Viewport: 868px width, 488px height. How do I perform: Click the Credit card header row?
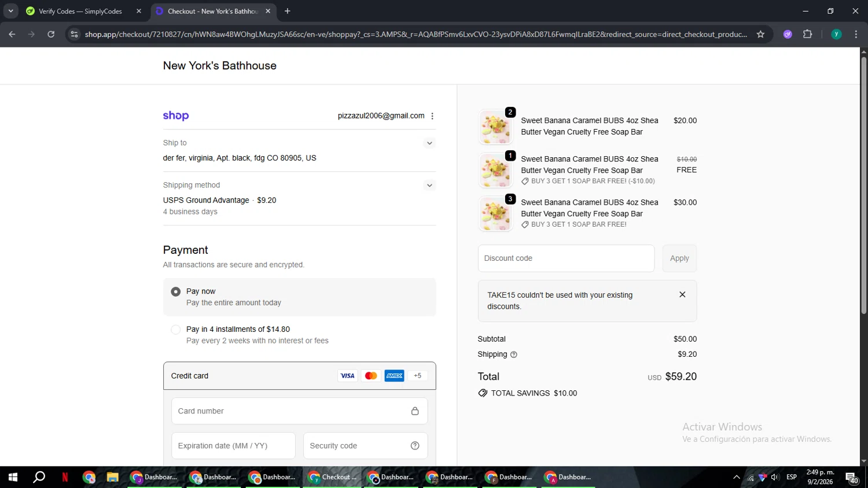pos(299,376)
